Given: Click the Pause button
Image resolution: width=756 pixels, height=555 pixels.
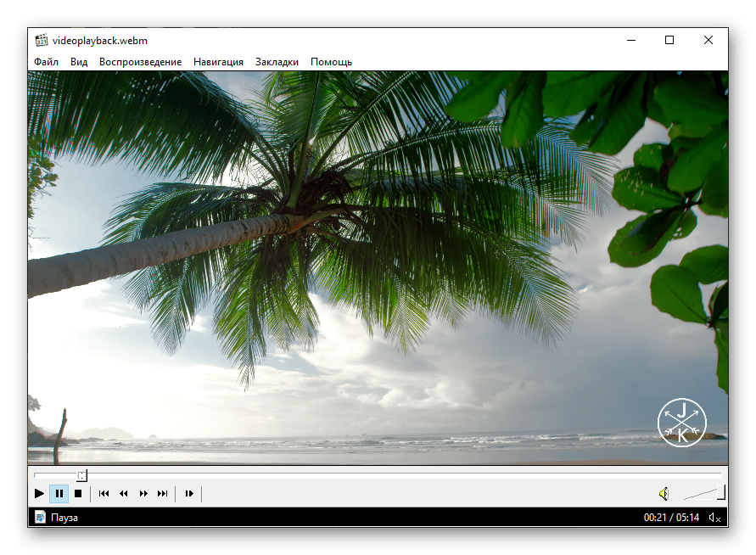Looking at the screenshot, I should tap(59, 493).
